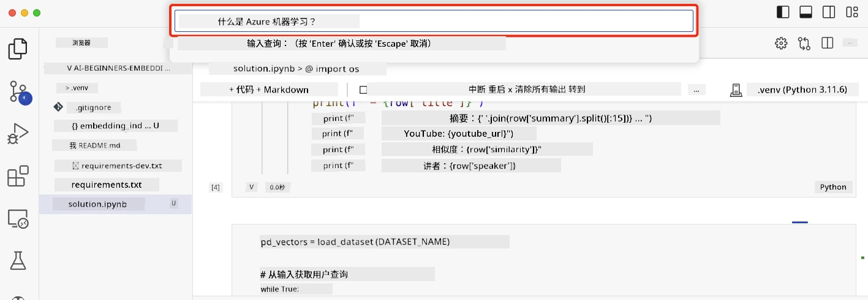Click the 中断 重启 清除所有输出 toolbar group

tap(527, 89)
